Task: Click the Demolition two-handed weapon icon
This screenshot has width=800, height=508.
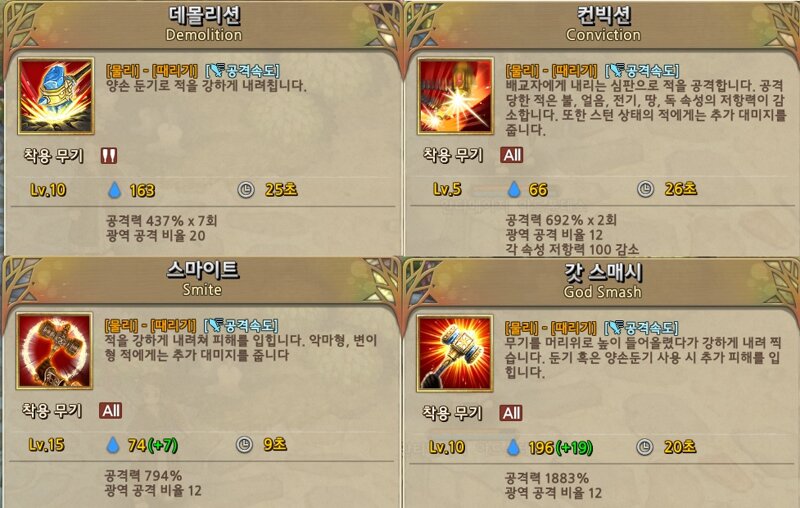Action: pos(109,156)
